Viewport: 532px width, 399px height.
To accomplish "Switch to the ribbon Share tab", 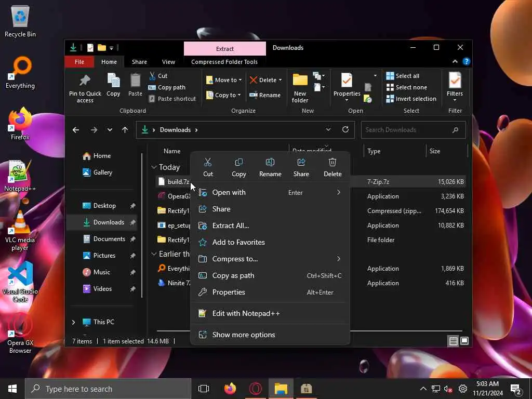I will pos(139,62).
